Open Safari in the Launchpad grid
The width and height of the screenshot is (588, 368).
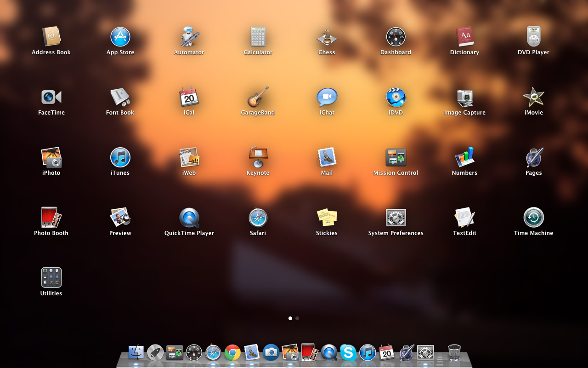(258, 218)
